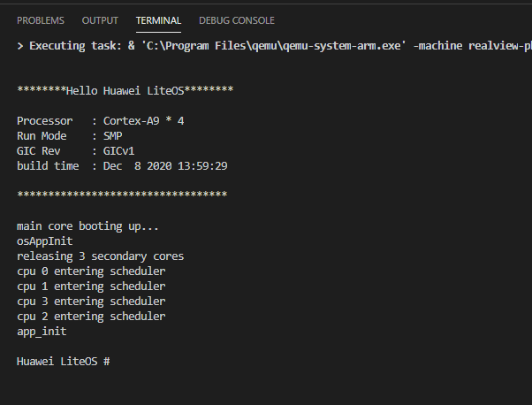Click the GIC Rev GICv1 line
This screenshot has width=532, height=405.
pyautogui.click(x=72, y=150)
